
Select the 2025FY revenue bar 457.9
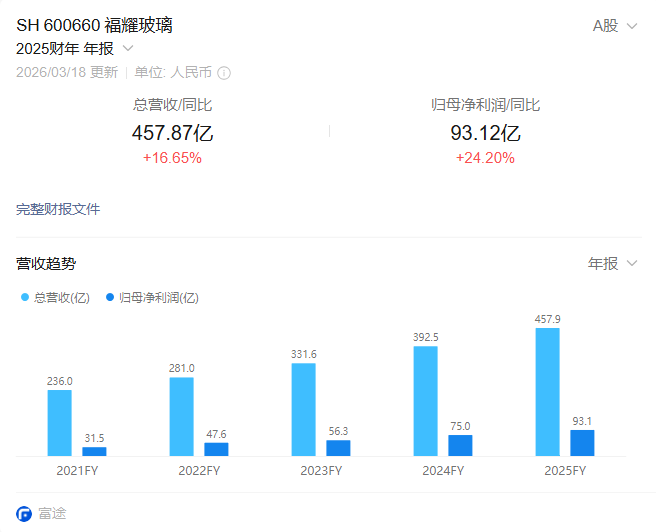tap(548, 392)
